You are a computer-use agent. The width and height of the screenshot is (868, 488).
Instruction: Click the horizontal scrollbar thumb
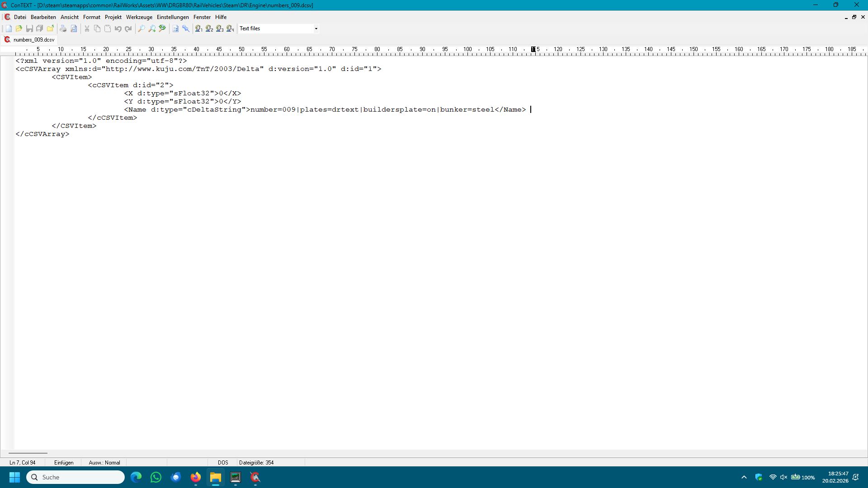(x=28, y=453)
